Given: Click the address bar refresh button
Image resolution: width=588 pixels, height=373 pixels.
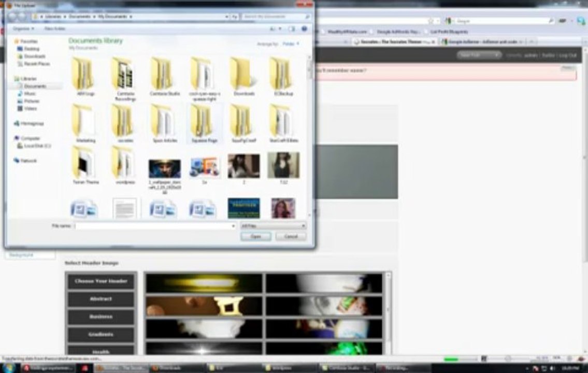Looking at the screenshot, I should 234,17.
